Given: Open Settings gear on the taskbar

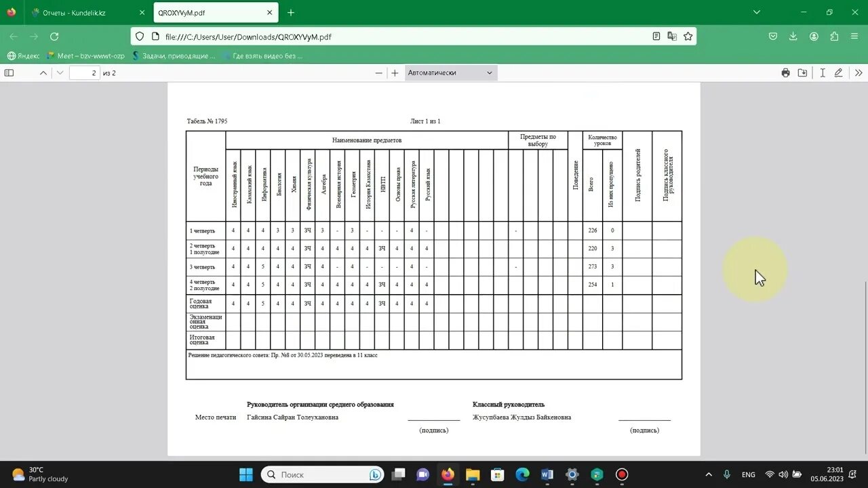Looking at the screenshot, I should pos(572,474).
